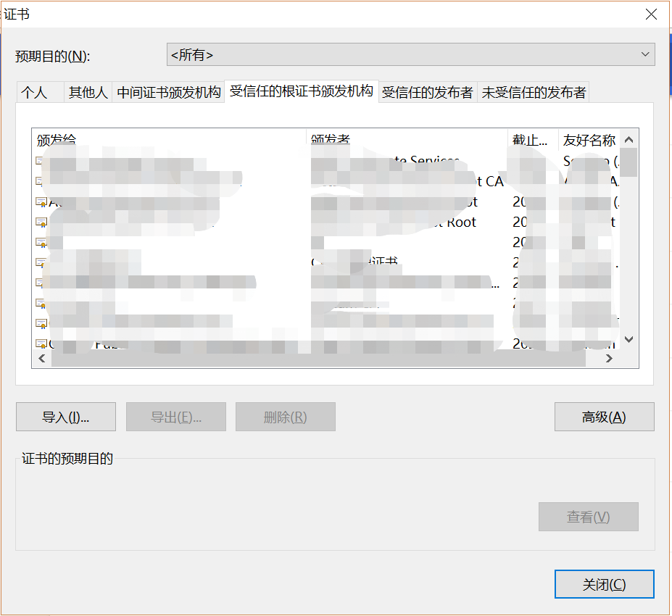Click the 导入(I) button

click(x=66, y=416)
